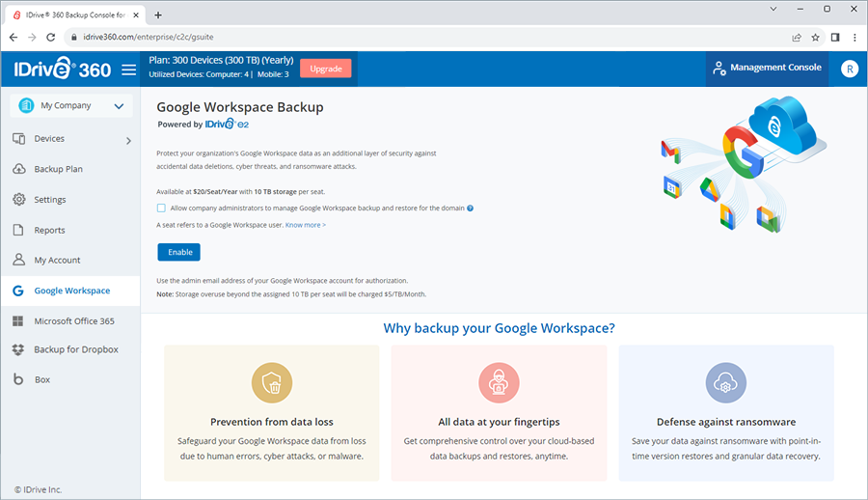Click the Enable button

tap(178, 252)
